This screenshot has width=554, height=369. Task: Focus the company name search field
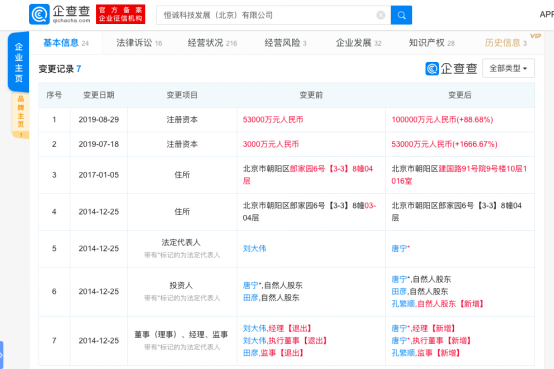266,15
